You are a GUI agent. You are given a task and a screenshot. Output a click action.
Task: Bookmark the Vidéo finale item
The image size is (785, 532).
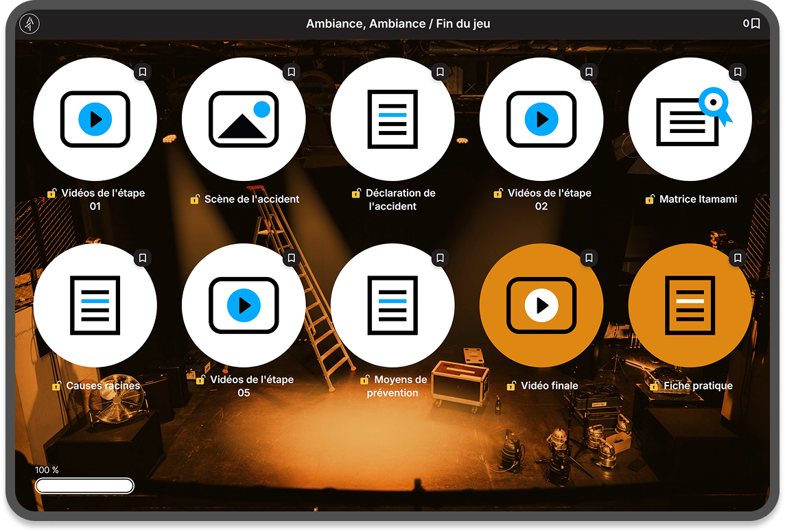click(589, 258)
